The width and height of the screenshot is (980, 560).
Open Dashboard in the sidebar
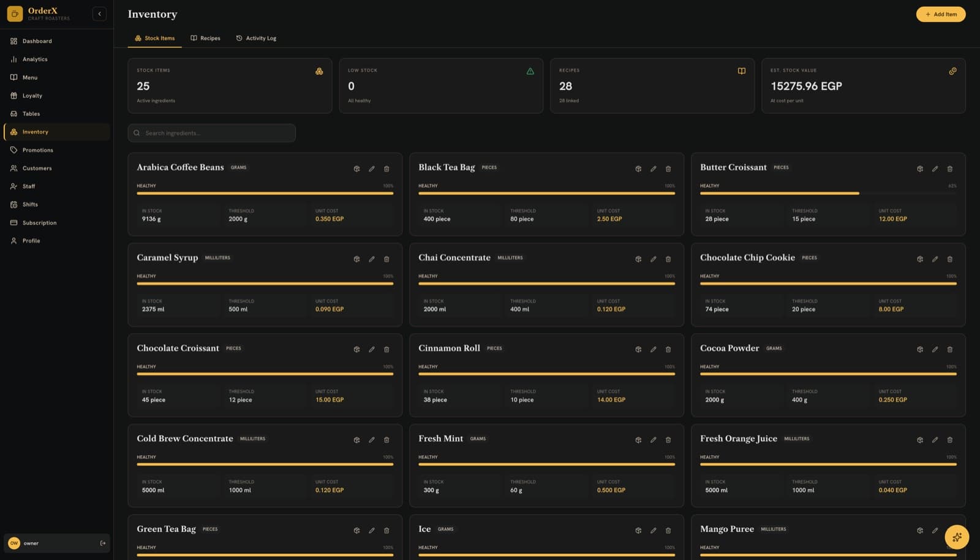coord(56,41)
